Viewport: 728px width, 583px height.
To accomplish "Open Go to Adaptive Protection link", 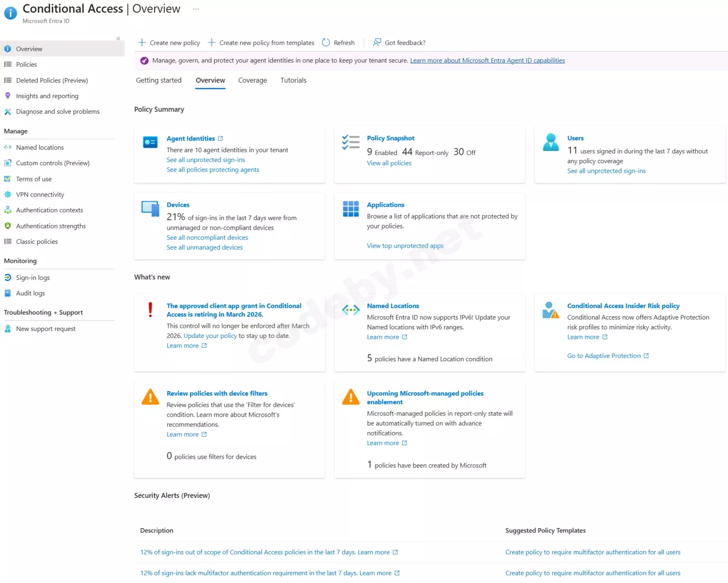I will pyautogui.click(x=604, y=356).
